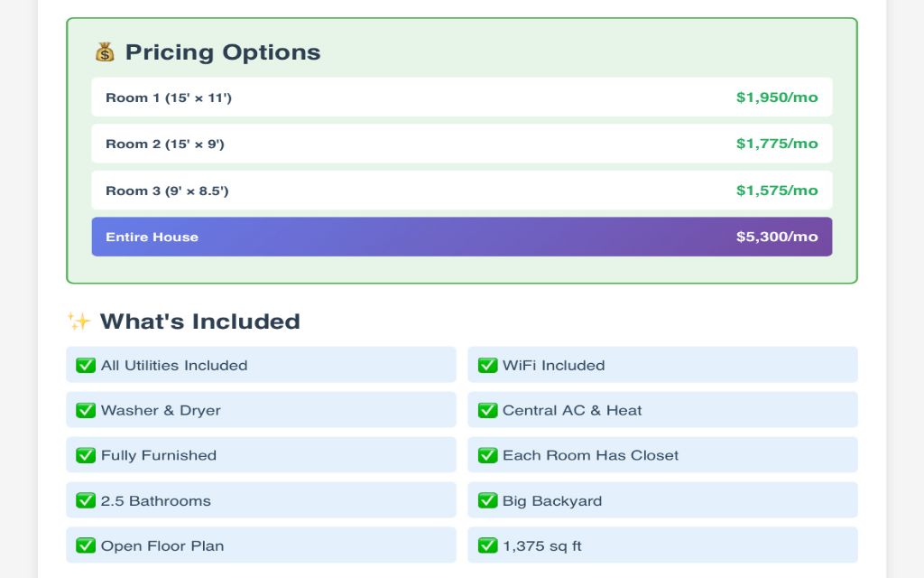The height and width of the screenshot is (578, 924).
Task: Click the checkmark icon beside Central AC & Heat
Action: 487,411
